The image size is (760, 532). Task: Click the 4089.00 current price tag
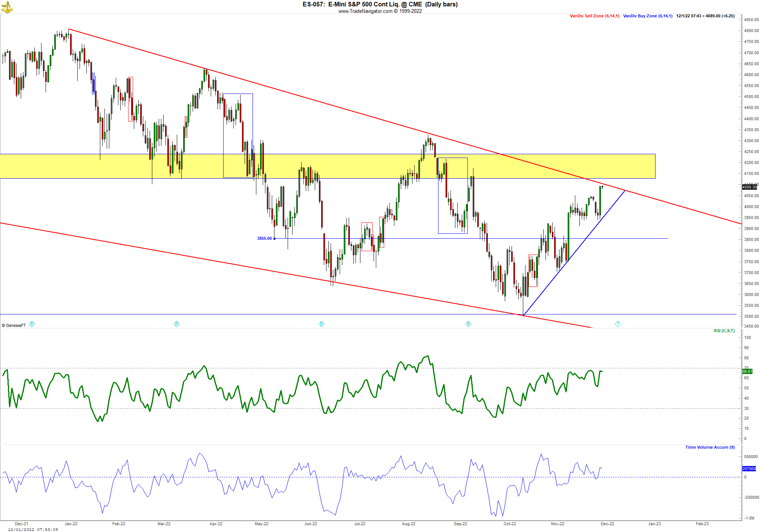(x=749, y=187)
